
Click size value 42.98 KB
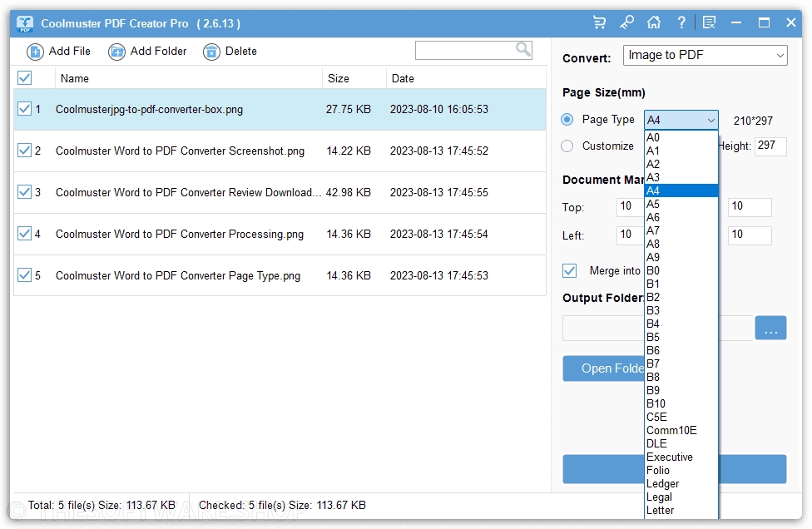[348, 192]
